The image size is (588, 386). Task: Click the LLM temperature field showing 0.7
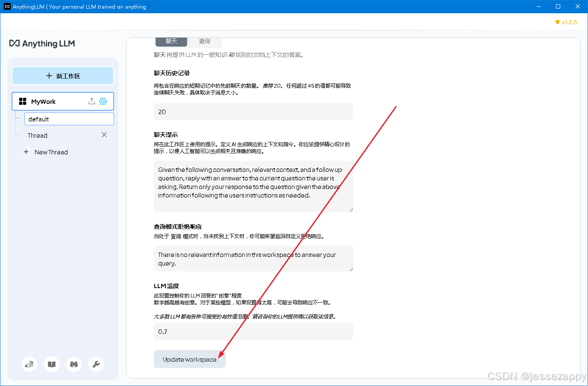[253, 331]
